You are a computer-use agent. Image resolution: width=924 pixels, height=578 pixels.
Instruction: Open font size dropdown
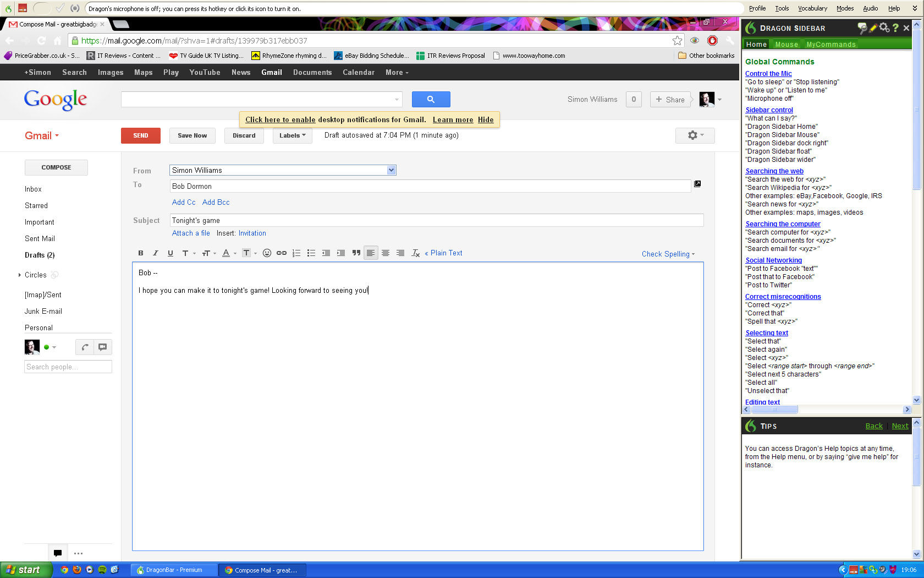tap(209, 253)
